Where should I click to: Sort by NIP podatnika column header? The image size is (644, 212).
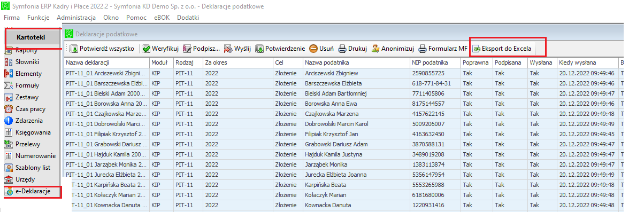click(435, 63)
